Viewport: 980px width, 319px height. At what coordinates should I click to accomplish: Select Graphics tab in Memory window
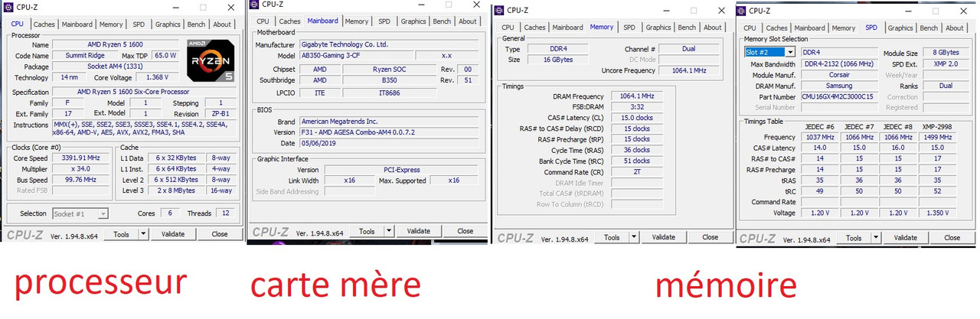[658, 28]
